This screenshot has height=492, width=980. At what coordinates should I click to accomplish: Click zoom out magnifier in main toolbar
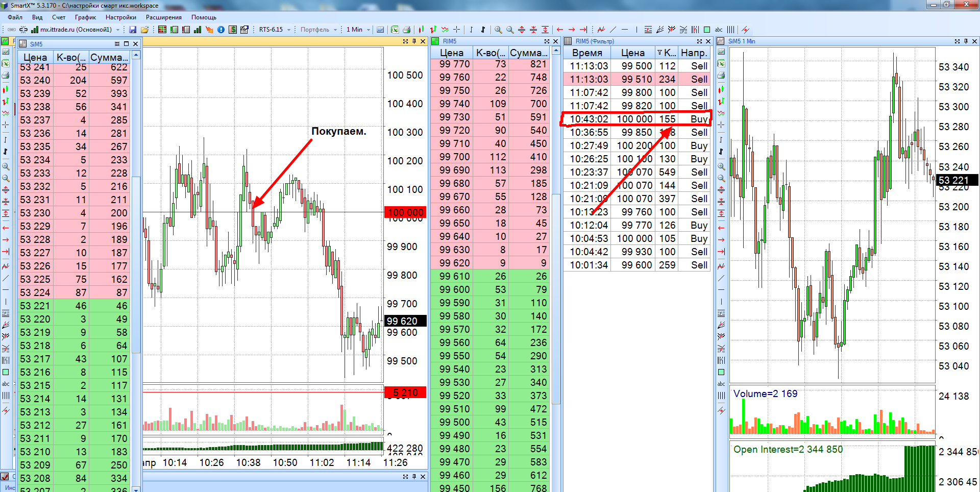510,30
